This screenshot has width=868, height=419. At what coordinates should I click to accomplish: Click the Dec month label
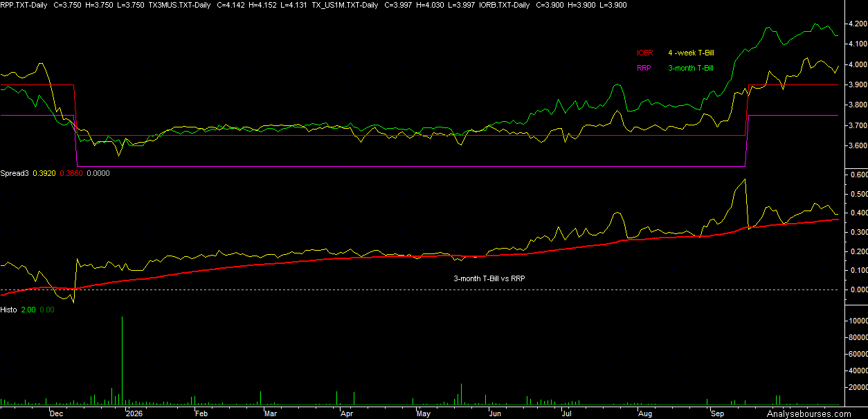[x=55, y=413]
